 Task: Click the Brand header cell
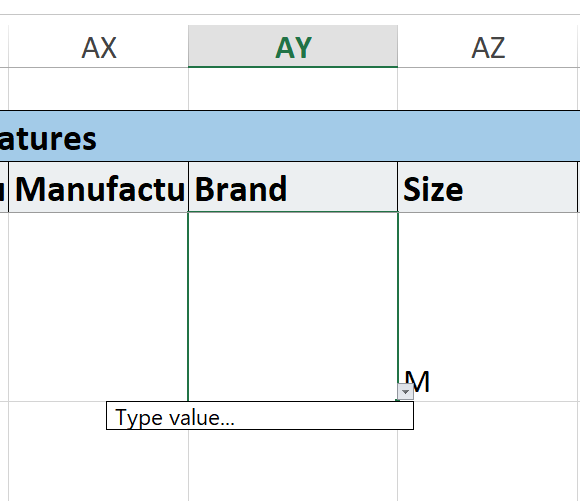(293, 187)
